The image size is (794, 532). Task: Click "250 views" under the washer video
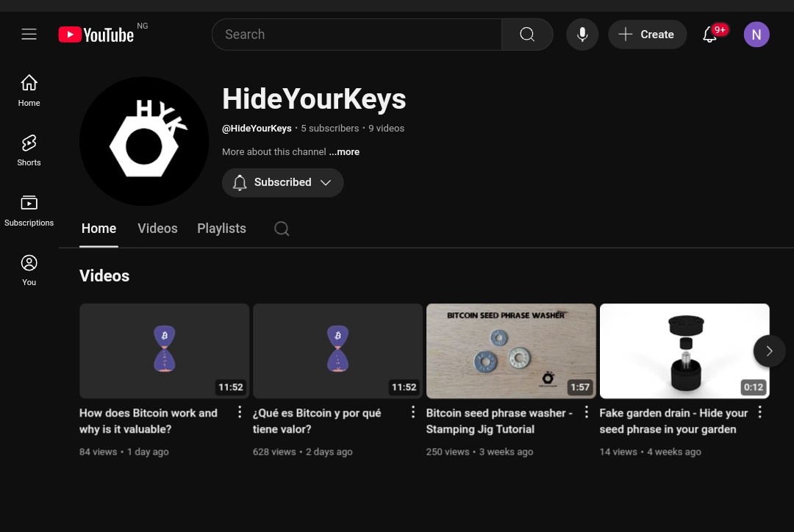pos(448,451)
